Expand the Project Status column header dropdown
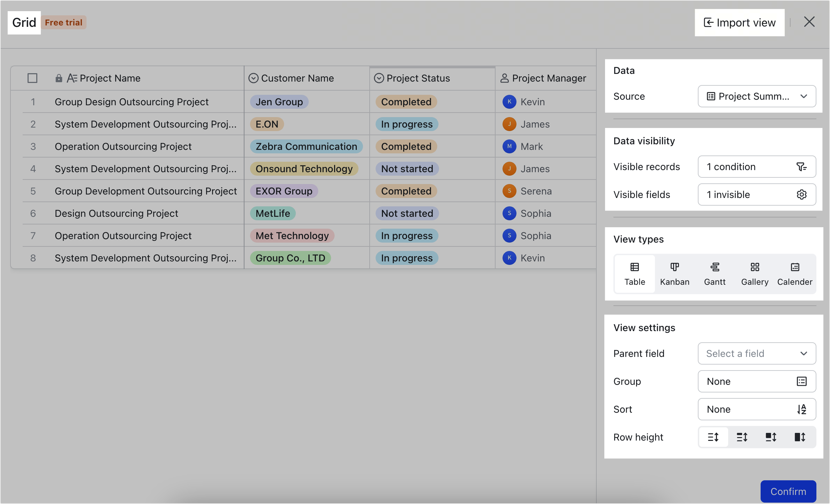 [379, 78]
